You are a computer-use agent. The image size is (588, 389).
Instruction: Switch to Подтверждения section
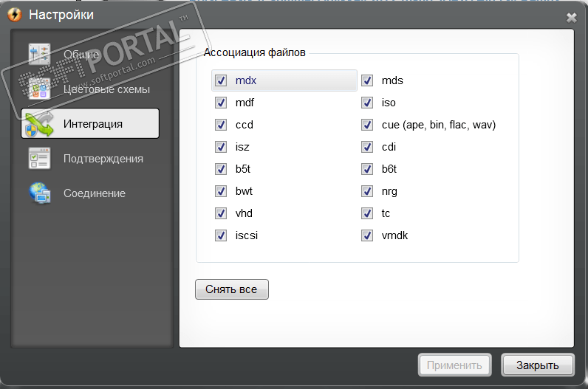coord(103,159)
